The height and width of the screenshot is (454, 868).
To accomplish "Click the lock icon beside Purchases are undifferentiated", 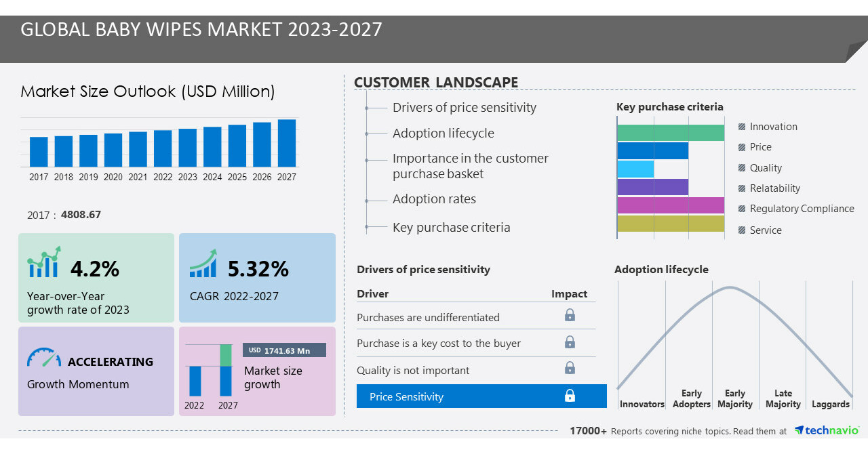I will (x=570, y=315).
